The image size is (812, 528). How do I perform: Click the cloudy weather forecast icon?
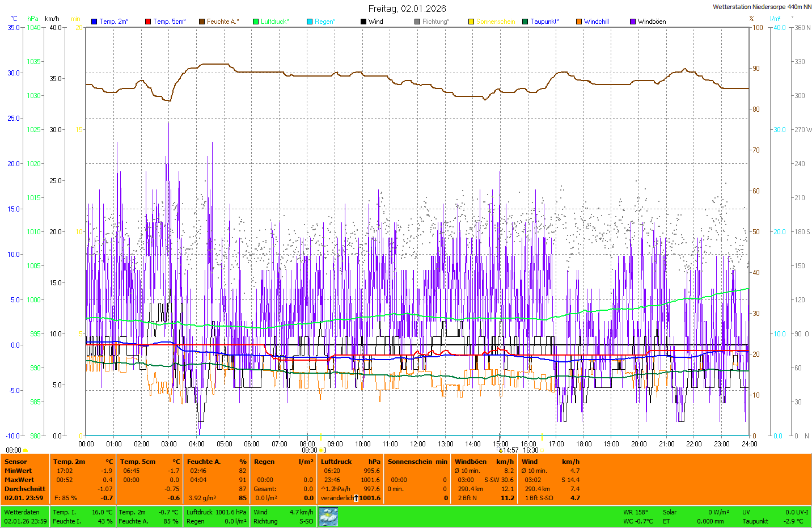click(x=328, y=517)
